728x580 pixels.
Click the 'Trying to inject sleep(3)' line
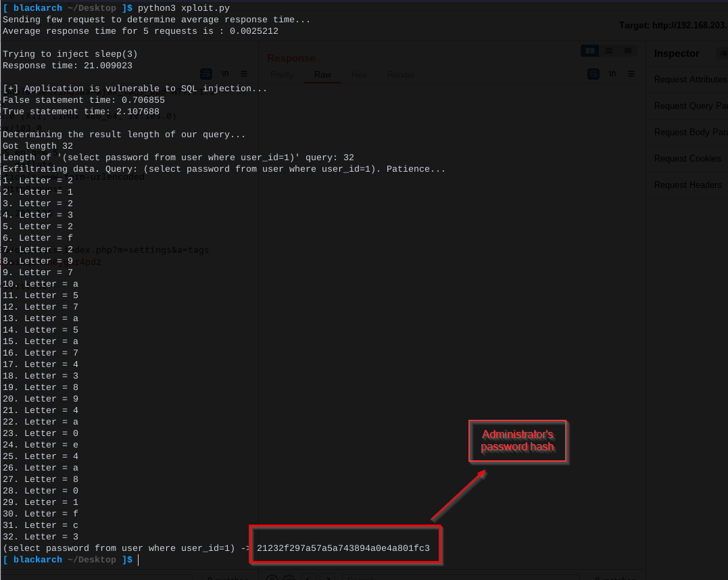click(70, 54)
